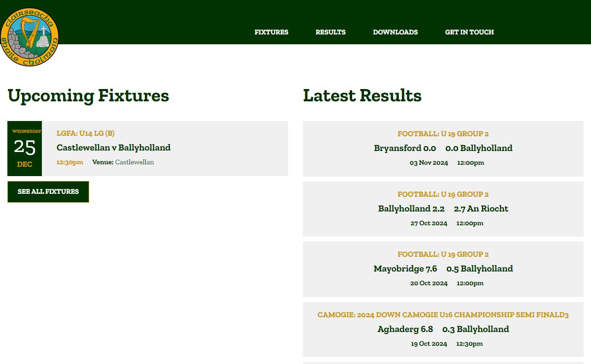Open the Get In Touch page

(469, 32)
